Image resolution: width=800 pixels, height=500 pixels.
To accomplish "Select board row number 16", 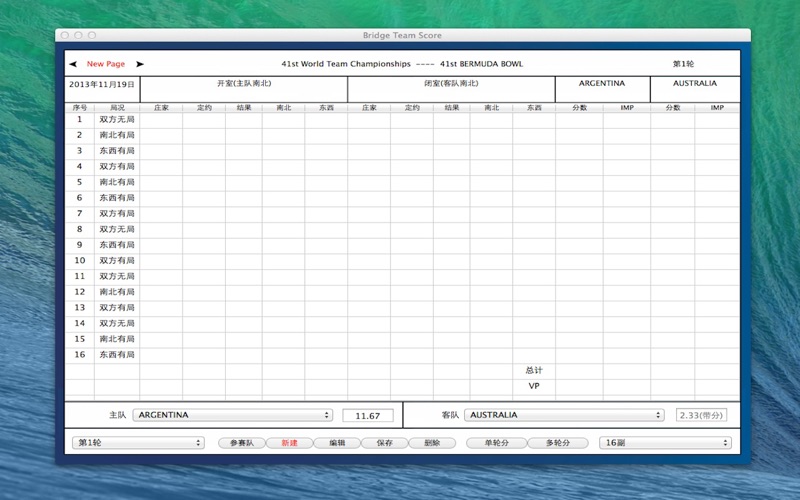I will coord(80,355).
